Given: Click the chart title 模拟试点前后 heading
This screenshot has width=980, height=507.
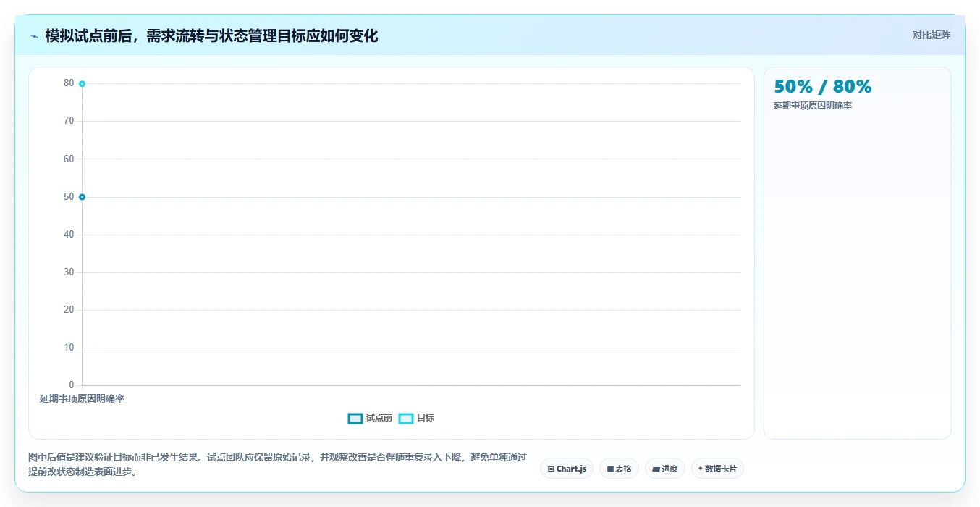Looking at the screenshot, I should pyautogui.click(x=211, y=35).
